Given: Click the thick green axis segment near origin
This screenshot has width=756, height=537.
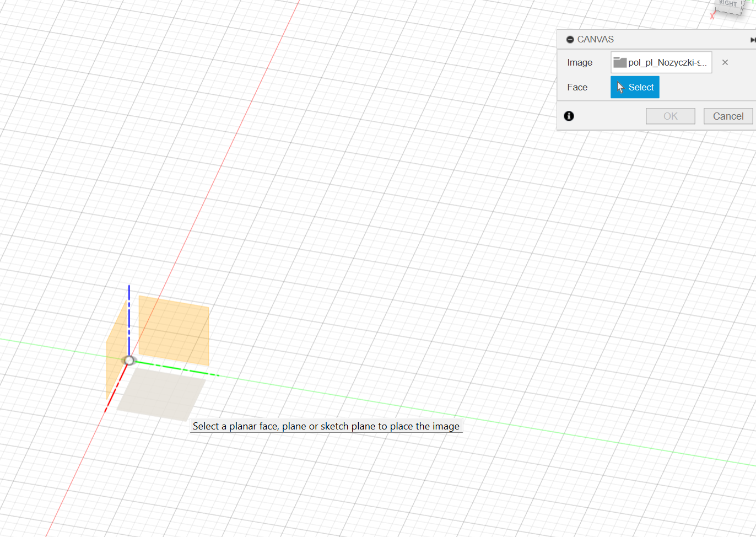Looking at the screenshot, I should click(x=176, y=368).
